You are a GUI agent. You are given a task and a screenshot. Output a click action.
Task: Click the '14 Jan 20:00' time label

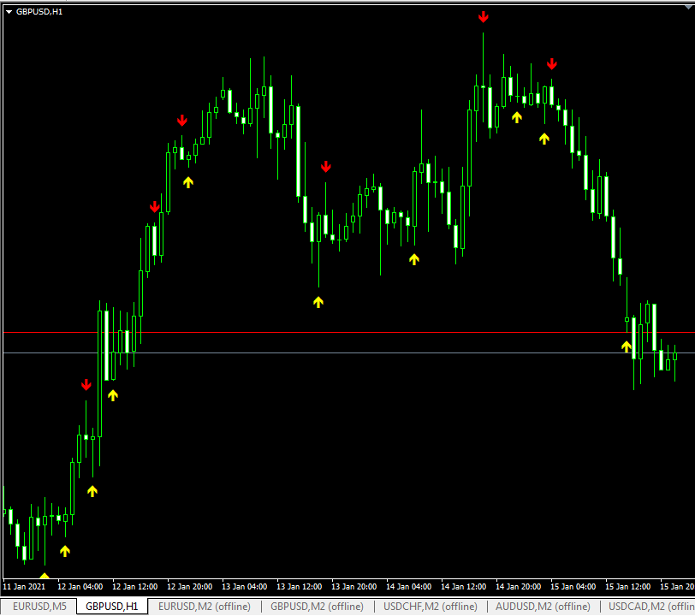pos(518,587)
